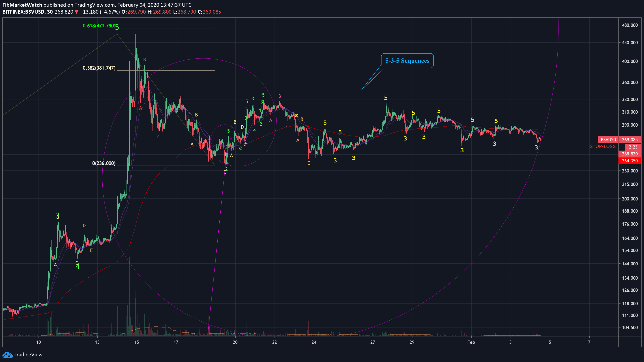The image size is (644, 362).
Task: Click the 111.000 price axis value
Action: pyautogui.click(x=630, y=315)
